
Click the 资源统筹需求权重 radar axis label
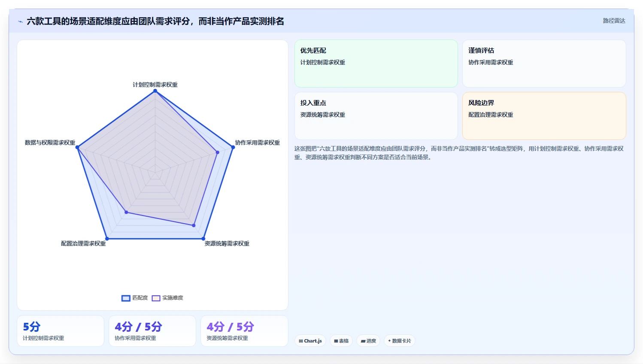point(227,243)
